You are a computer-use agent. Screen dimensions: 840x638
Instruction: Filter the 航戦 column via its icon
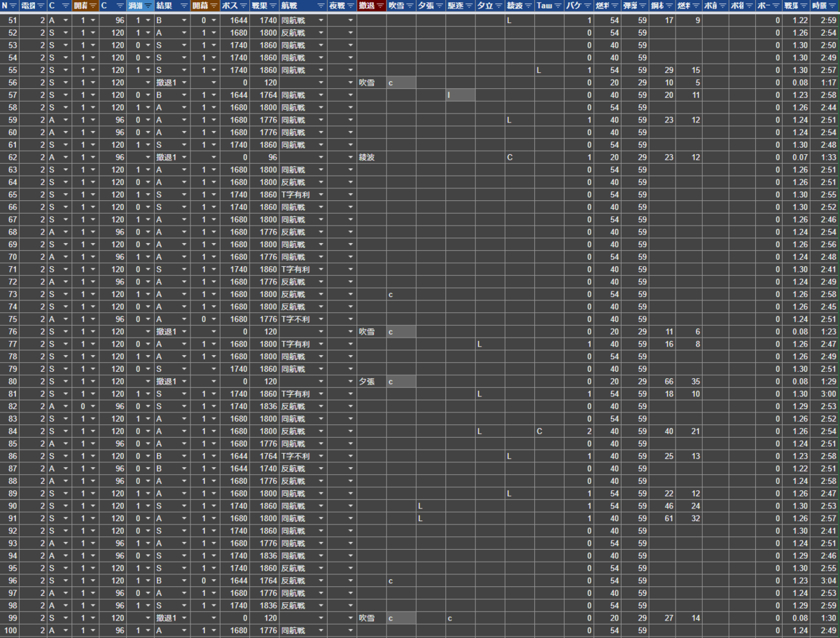pos(321,6)
